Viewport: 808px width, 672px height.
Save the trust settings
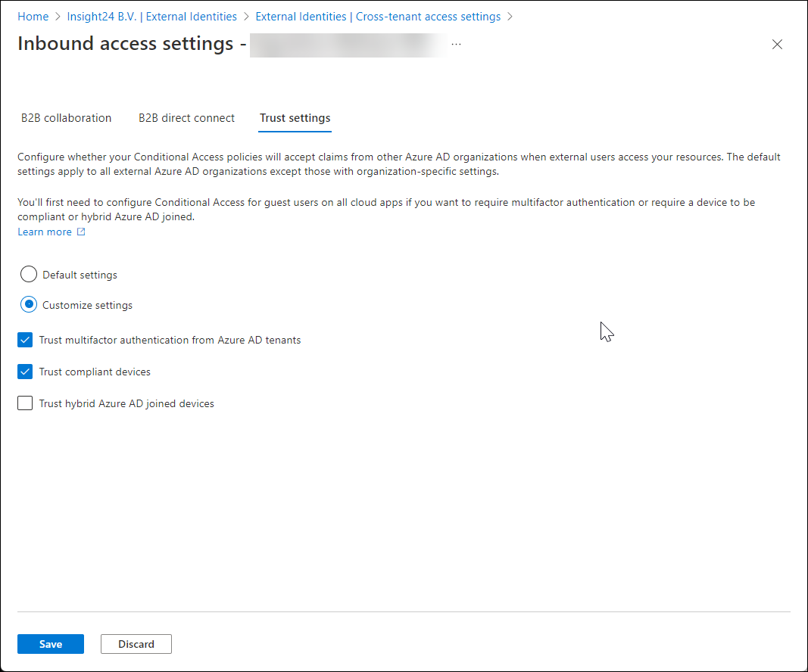click(x=51, y=644)
